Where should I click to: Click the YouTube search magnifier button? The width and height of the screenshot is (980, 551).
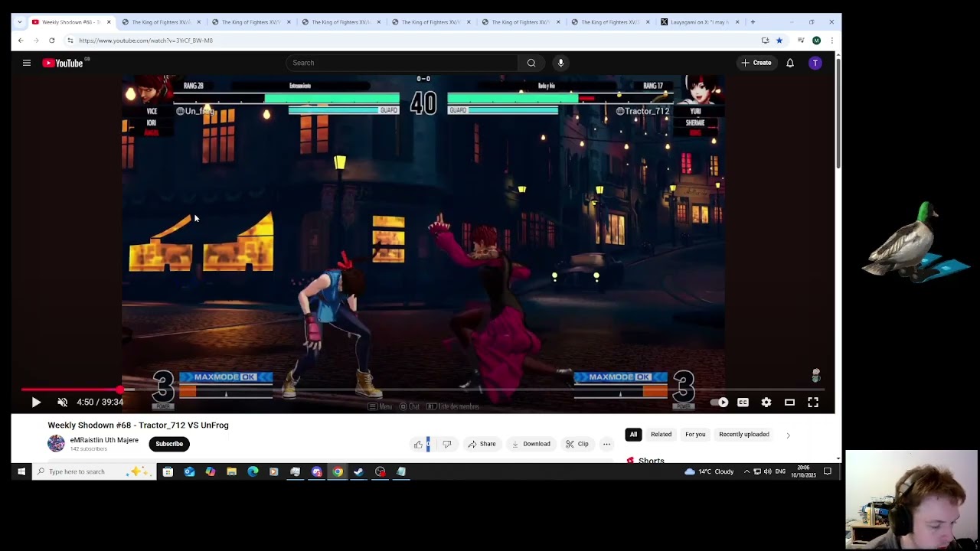[531, 63]
